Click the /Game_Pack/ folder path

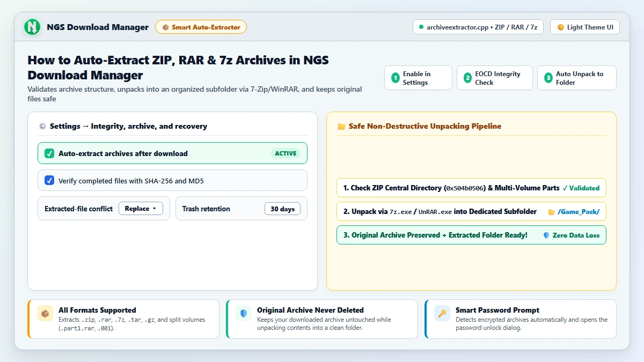click(x=579, y=212)
